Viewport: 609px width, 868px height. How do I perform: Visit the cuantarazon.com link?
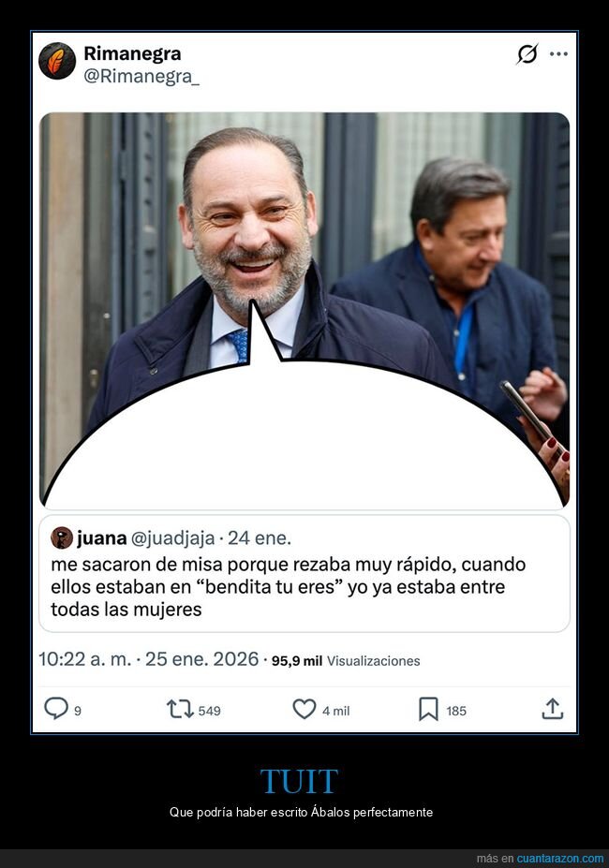point(559,858)
